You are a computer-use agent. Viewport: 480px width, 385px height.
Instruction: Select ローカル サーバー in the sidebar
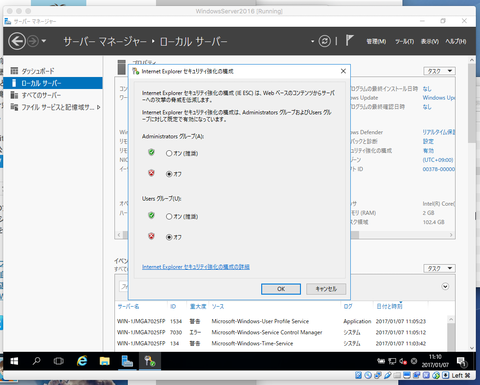53,83
